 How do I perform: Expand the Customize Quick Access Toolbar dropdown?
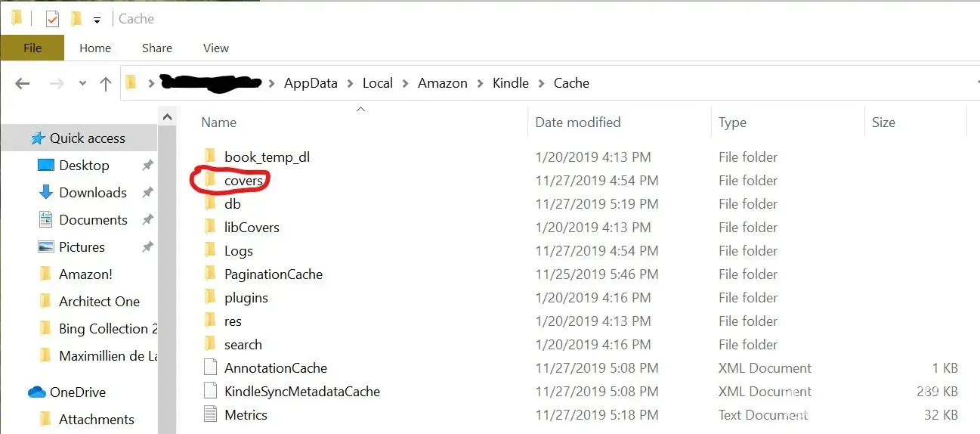point(97,20)
